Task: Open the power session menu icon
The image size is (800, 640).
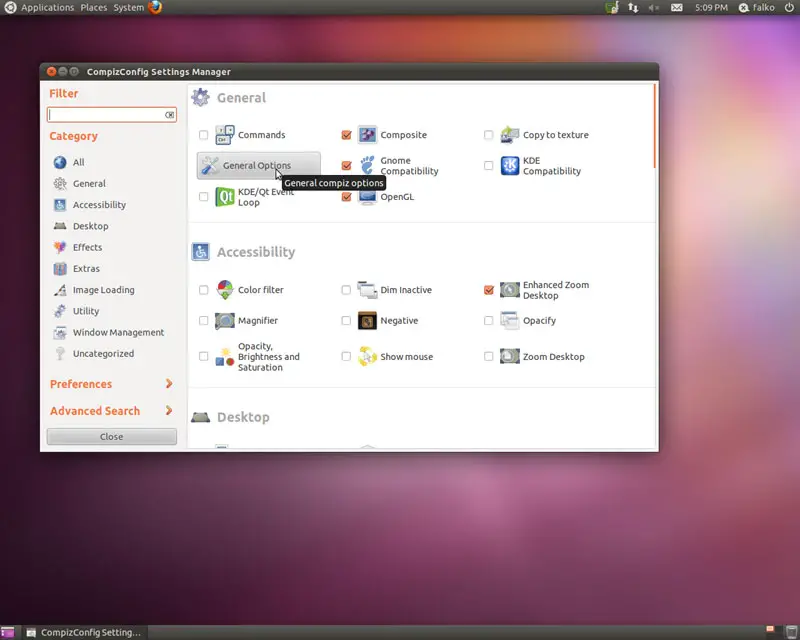Action: pos(789,7)
